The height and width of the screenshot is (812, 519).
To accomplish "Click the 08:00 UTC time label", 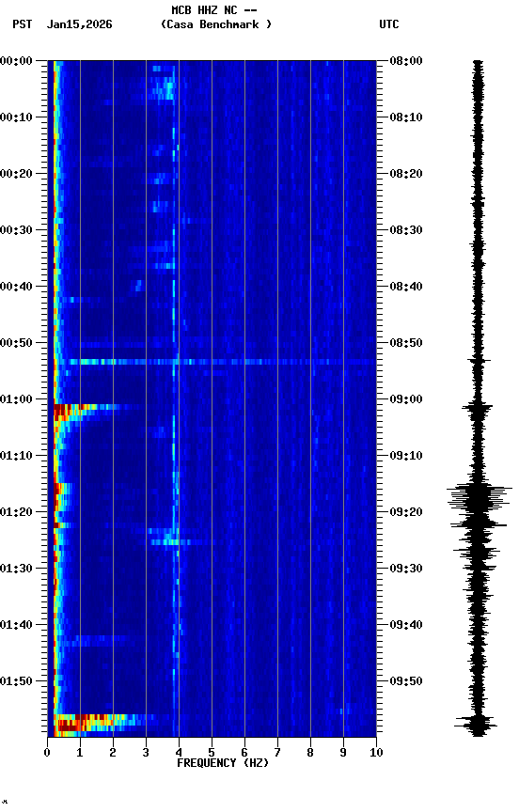I will pos(405,61).
